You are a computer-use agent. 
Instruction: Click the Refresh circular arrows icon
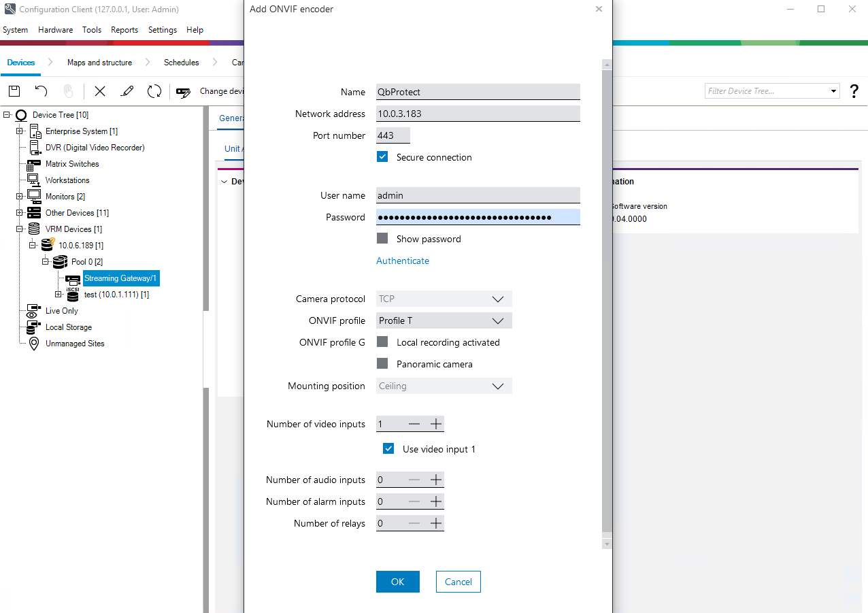(x=154, y=91)
